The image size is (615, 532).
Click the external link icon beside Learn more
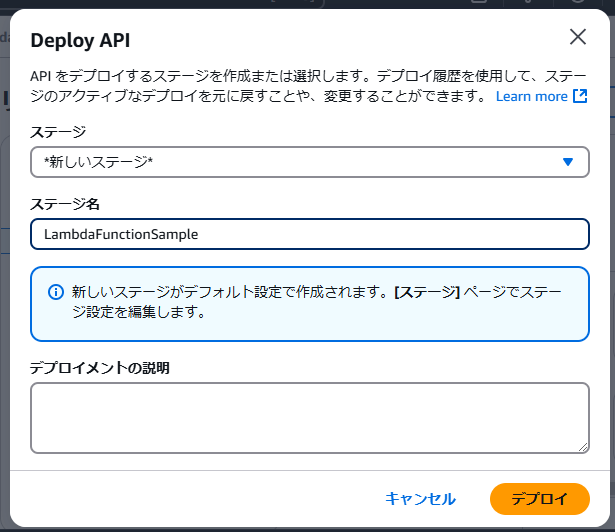click(x=580, y=96)
